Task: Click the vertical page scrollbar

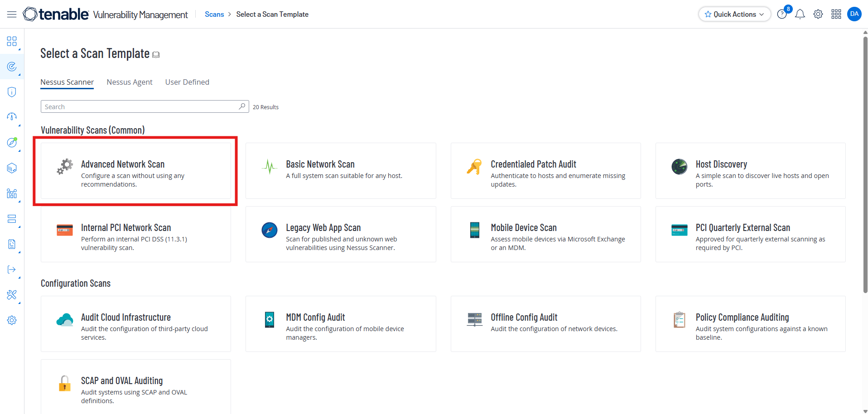Action: tap(865, 163)
